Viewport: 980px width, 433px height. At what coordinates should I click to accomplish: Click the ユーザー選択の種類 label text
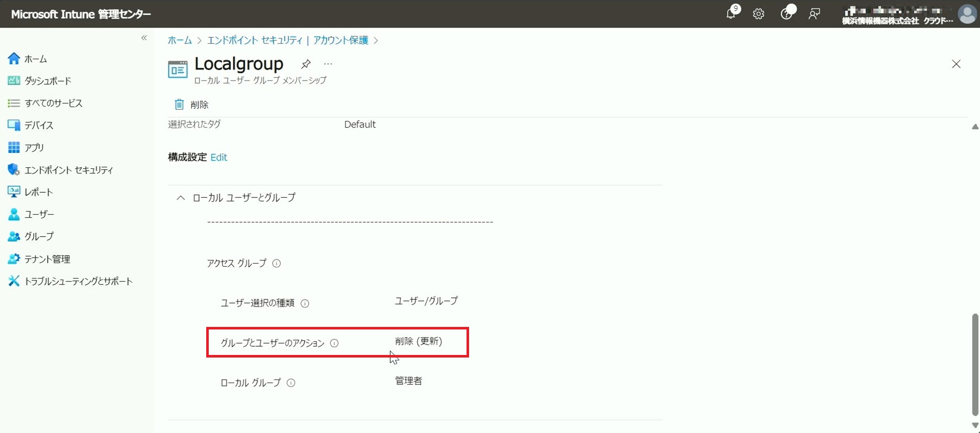click(258, 303)
